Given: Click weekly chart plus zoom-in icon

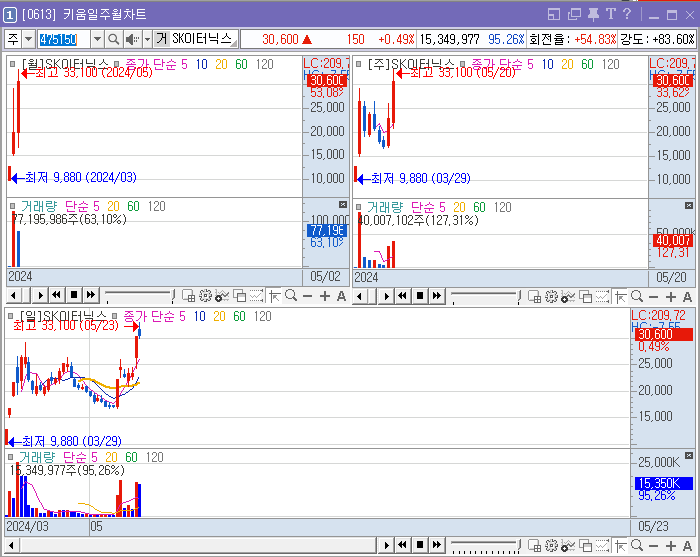Looking at the screenshot, I should pos(671,297).
